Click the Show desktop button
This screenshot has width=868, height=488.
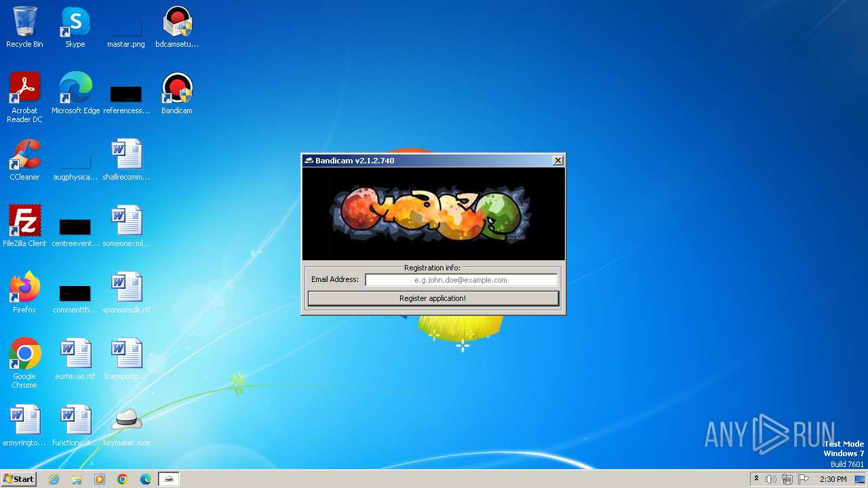click(861, 479)
